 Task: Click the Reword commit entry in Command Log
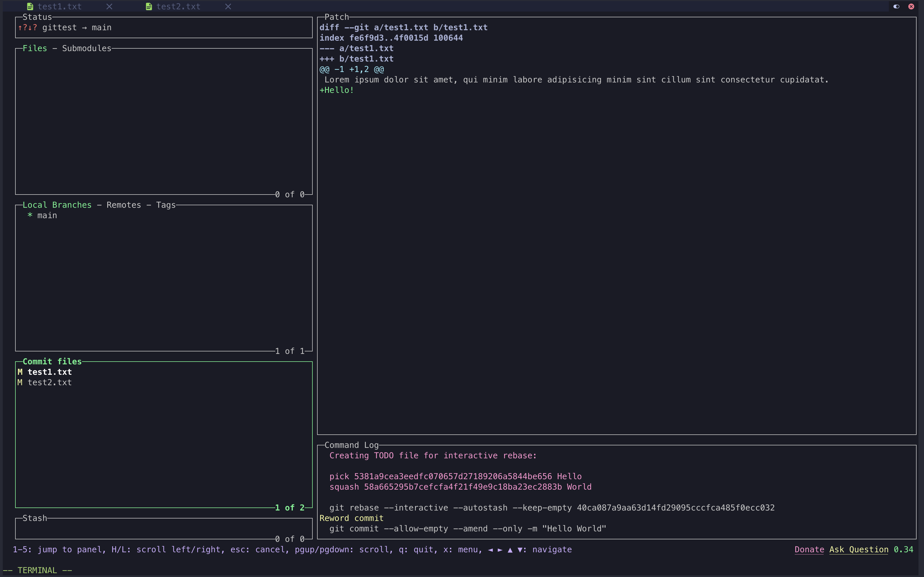click(351, 518)
